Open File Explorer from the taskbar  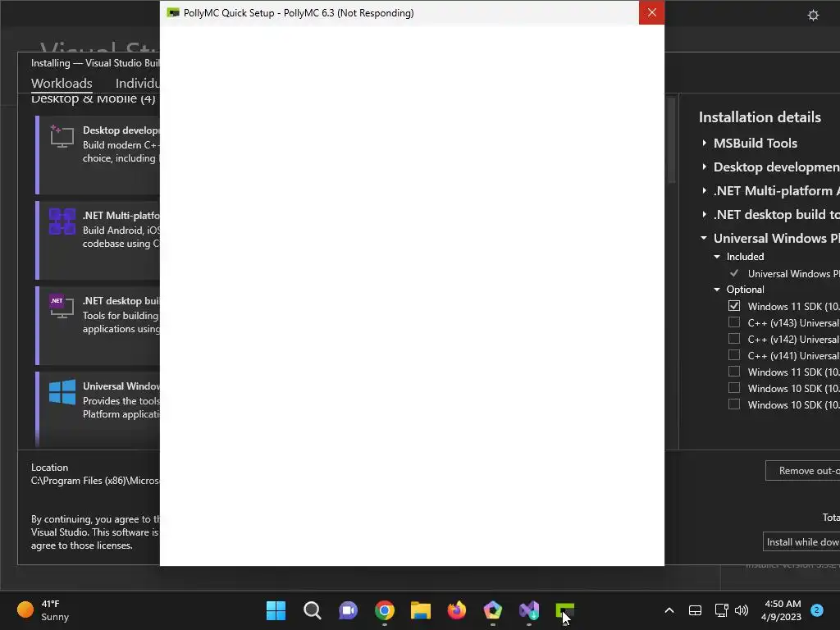(x=421, y=610)
